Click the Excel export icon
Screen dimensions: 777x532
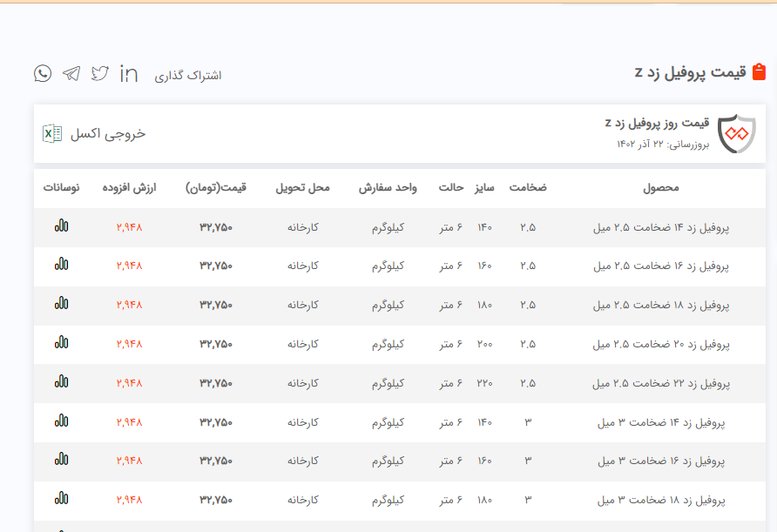[x=52, y=133]
